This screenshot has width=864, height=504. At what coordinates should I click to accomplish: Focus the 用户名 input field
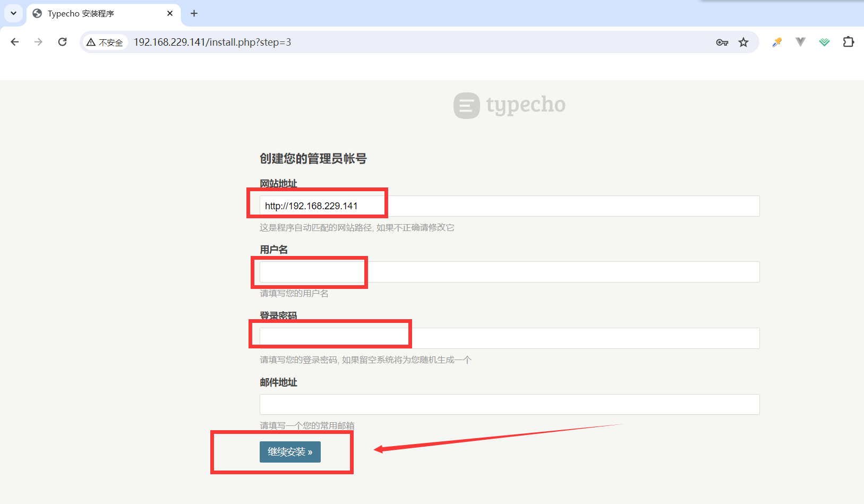[x=509, y=272]
